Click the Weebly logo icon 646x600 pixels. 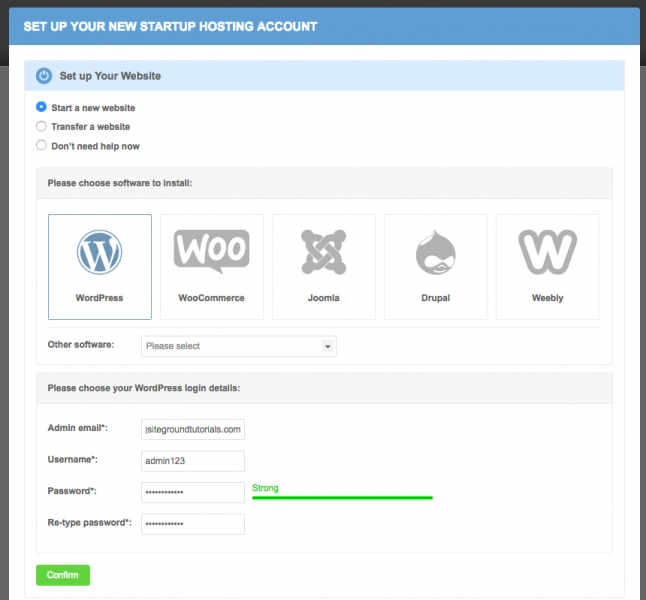click(548, 252)
